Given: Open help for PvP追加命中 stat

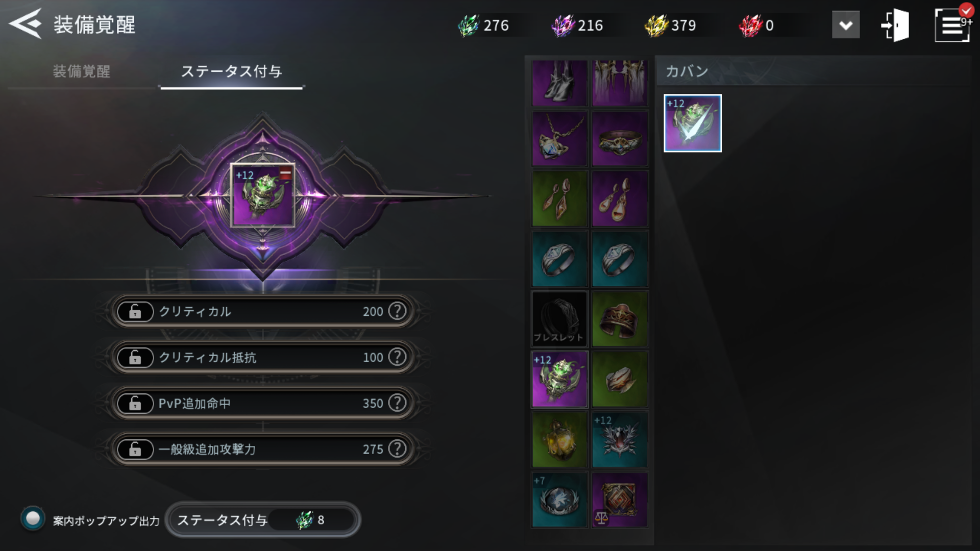Looking at the screenshot, I should point(397,403).
